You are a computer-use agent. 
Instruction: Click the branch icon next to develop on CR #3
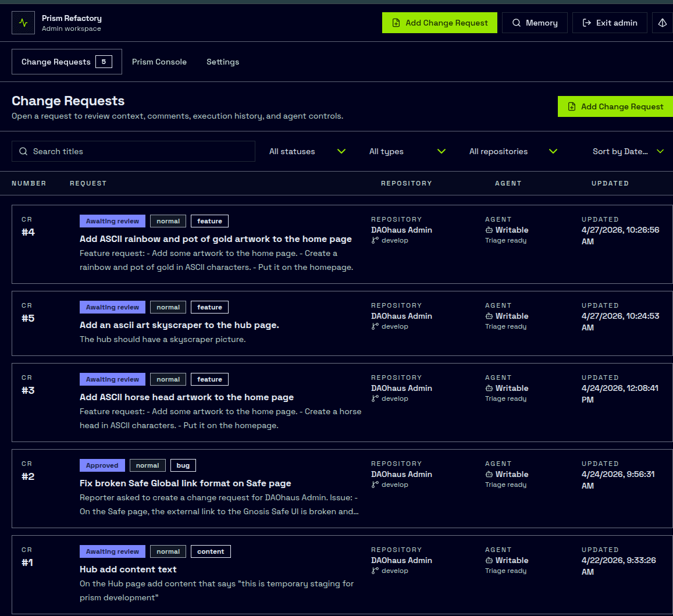[x=375, y=398]
